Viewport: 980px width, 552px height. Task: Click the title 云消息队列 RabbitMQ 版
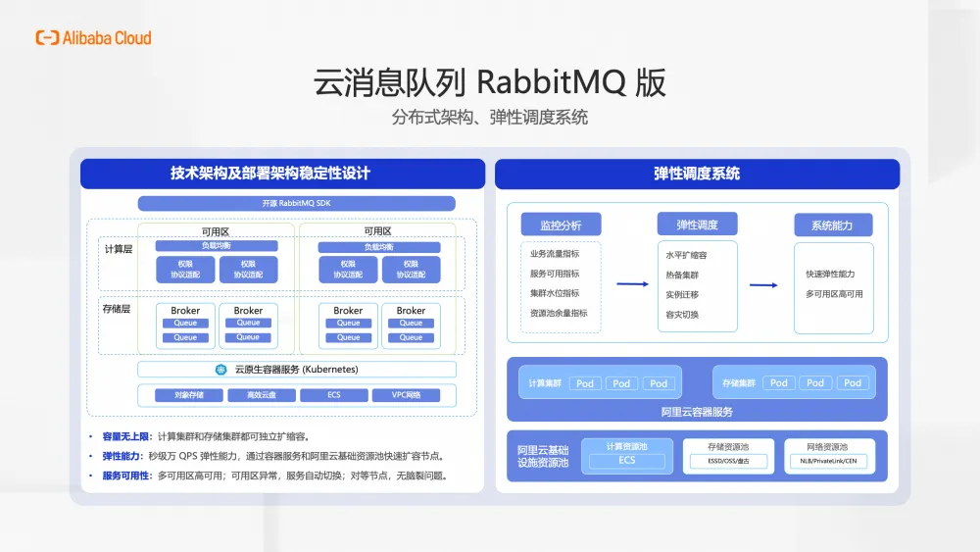489,82
